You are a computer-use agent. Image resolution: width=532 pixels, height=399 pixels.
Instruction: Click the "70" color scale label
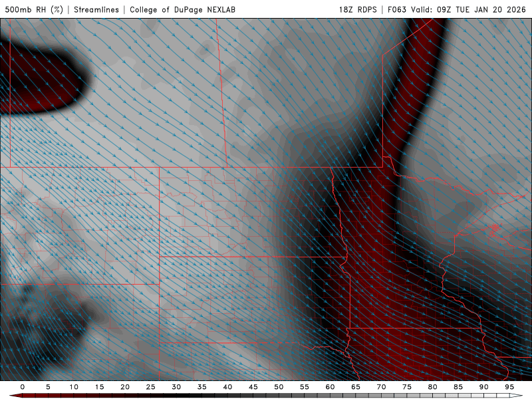381,387
